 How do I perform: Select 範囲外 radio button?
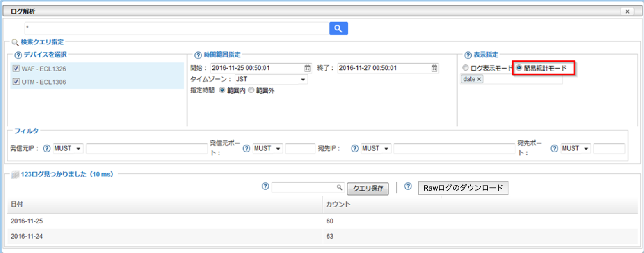coord(251,90)
